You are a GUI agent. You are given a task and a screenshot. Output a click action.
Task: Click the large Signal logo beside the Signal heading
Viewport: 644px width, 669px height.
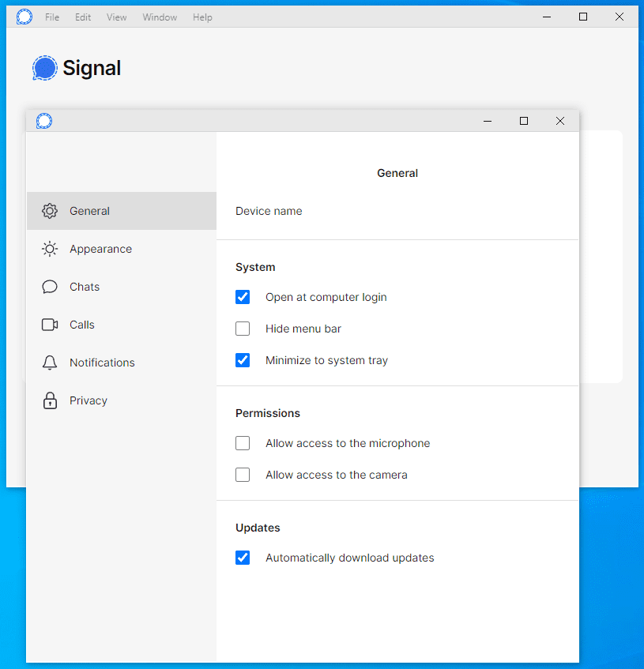pos(45,68)
